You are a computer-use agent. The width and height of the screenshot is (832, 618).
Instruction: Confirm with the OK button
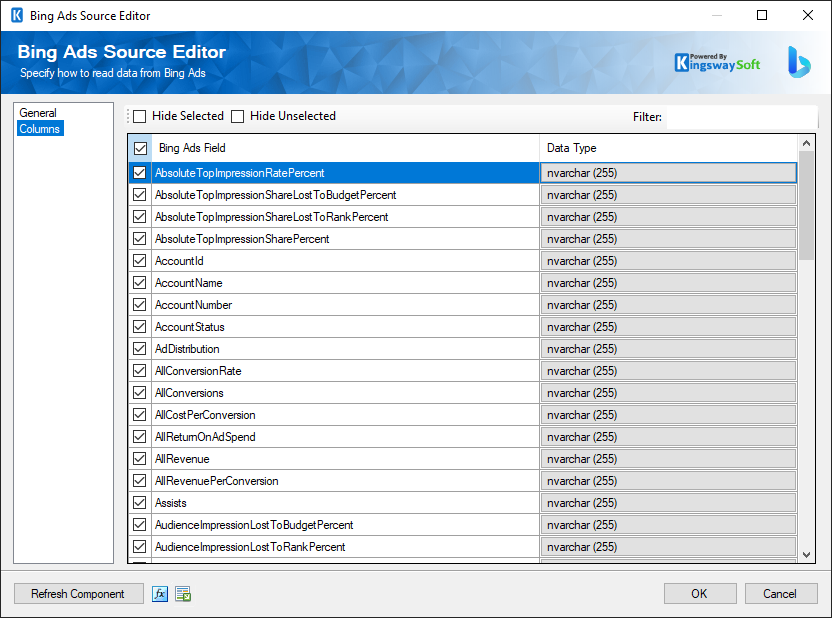coord(699,594)
